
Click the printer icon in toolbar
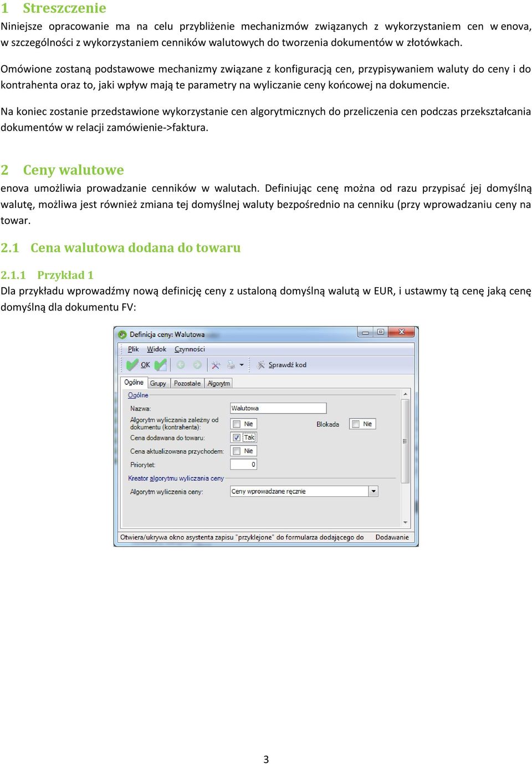coord(231,365)
